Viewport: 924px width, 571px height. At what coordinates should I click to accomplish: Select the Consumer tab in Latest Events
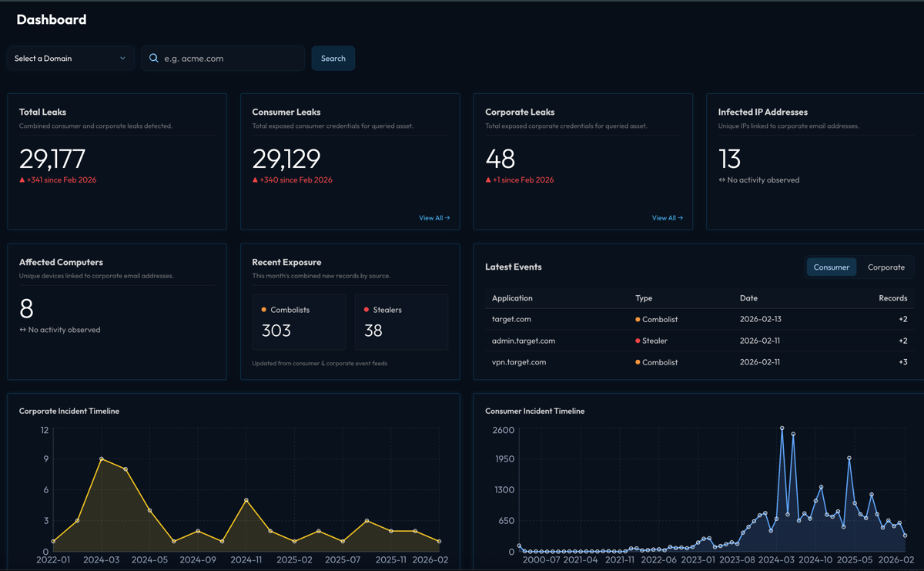coord(832,267)
